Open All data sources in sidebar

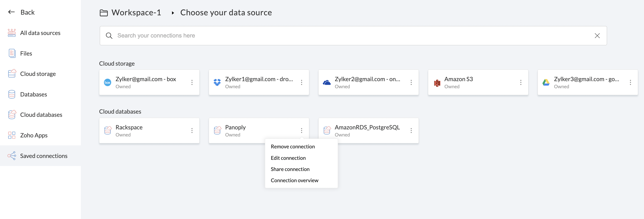click(x=40, y=33)
